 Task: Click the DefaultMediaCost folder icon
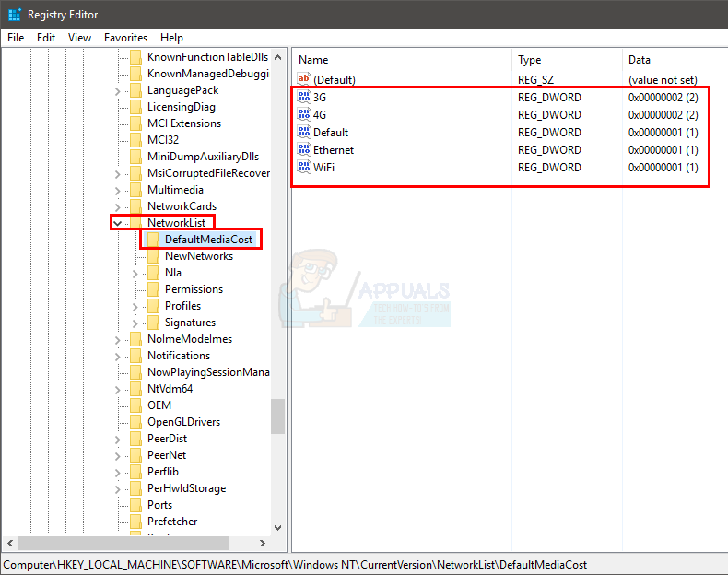(x=153, y=240)
